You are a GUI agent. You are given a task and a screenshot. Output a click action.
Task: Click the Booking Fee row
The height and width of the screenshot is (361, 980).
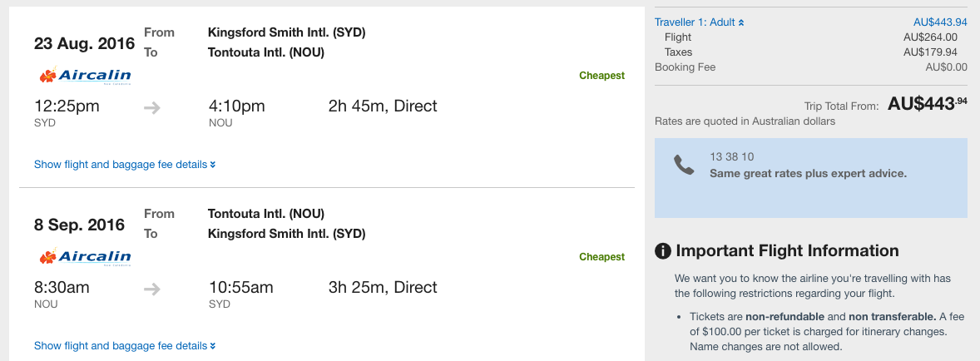[811, 67]
